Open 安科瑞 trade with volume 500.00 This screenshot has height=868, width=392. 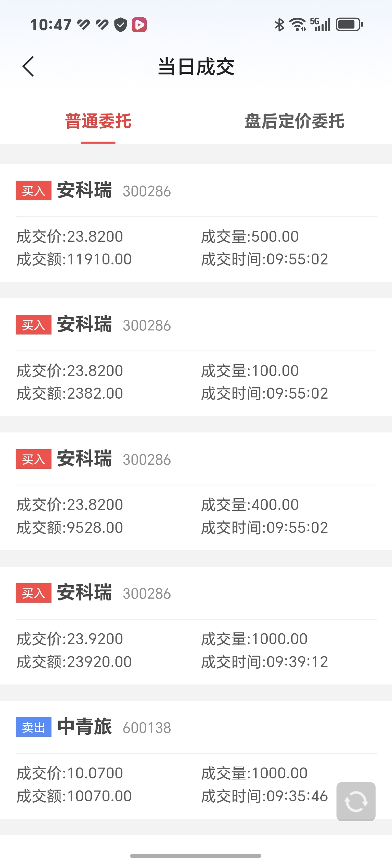pos(196,223)
